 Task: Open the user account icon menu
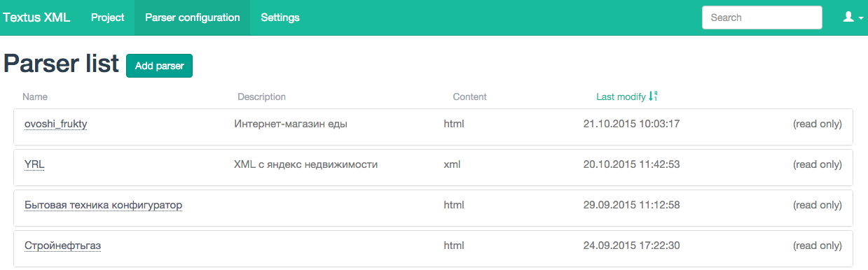click(x=848, y=17)
